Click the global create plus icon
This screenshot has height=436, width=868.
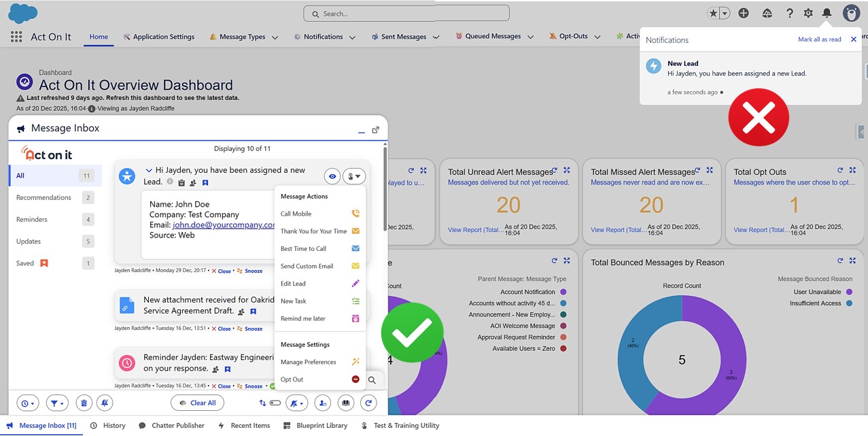pos(744,13)
